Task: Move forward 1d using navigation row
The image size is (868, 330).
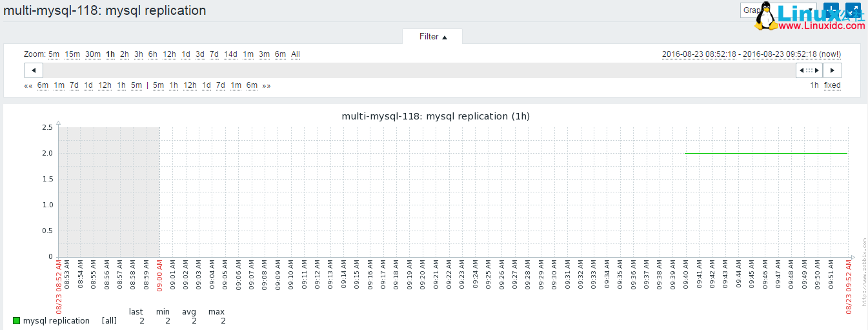Action: [x=207, y=85]
